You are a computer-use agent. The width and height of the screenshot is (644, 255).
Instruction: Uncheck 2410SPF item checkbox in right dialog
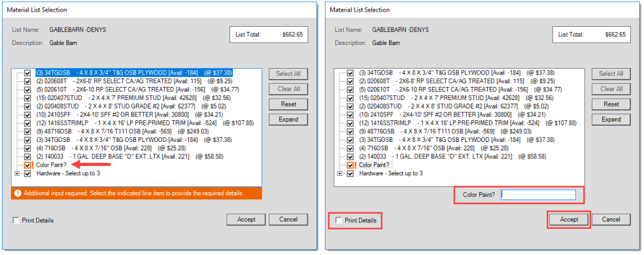pos(350,114)
